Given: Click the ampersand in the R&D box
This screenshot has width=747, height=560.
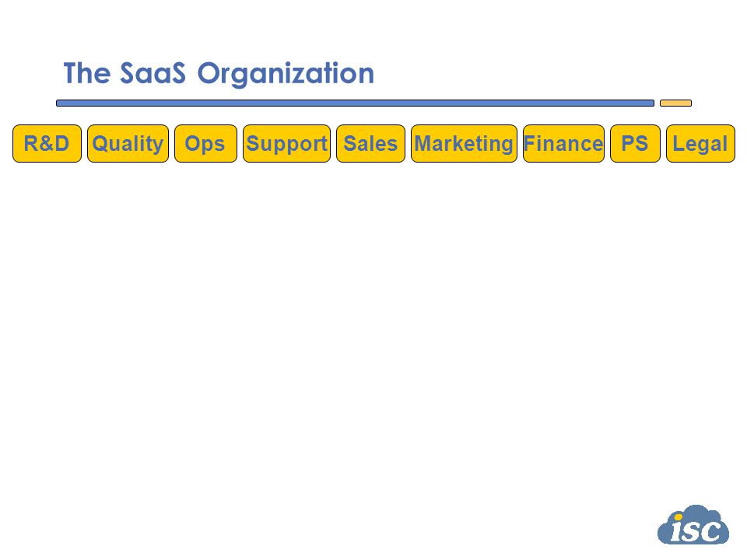Looking at the screenshot, I should (x=47, y=143).
